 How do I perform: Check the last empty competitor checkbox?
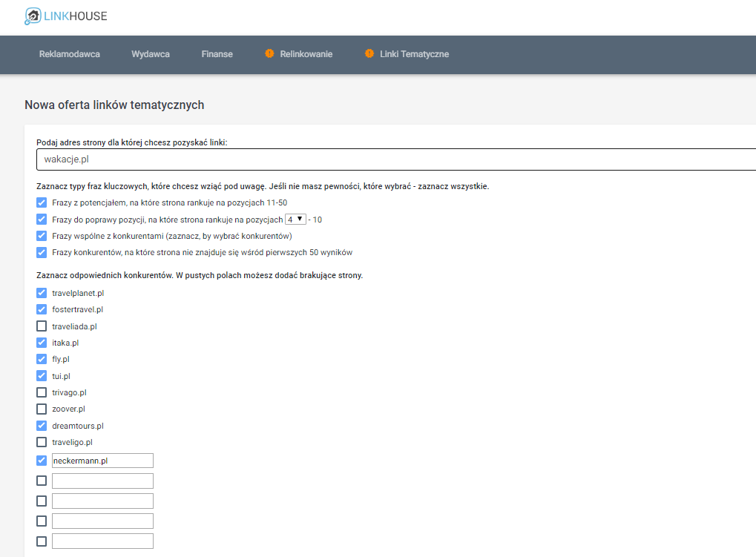click(42, 541)
